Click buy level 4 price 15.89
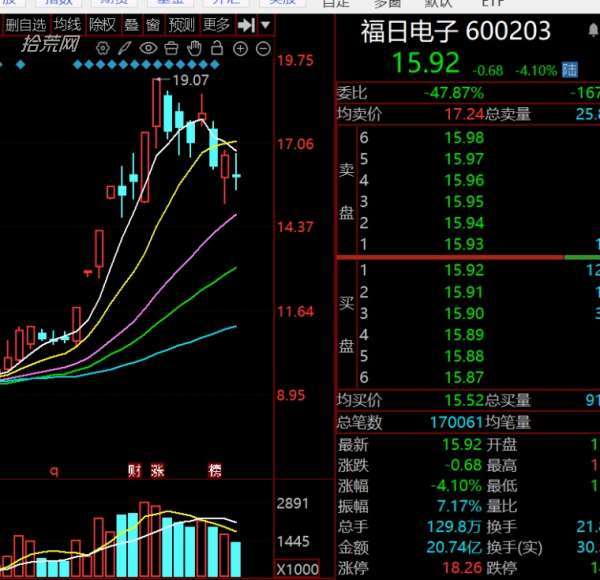This screenshot has width=600, height=580. 464,335
